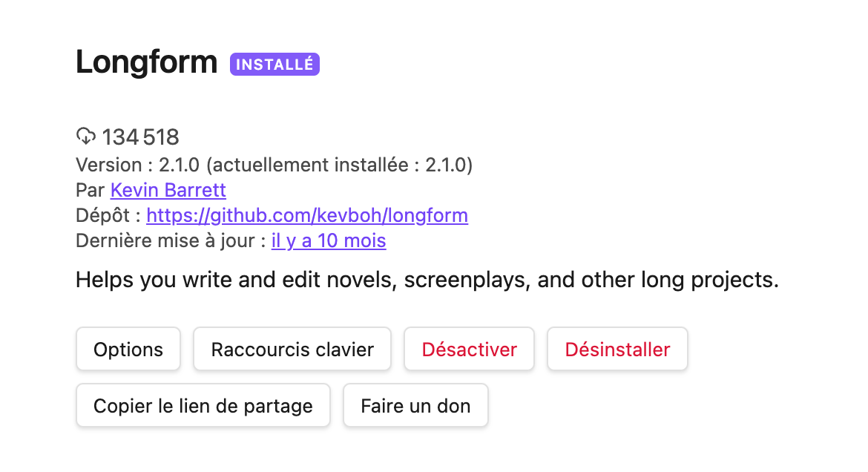Open the plugin Options
The width and height of the screenshot is (868, 472).
click(128, 350)
